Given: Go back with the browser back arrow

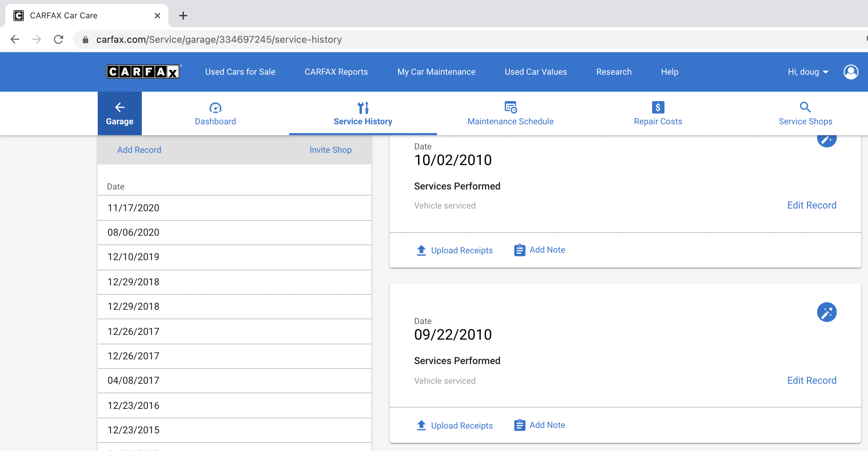Looking at the screenshot, I should pyautogui.click(x=15, y=39).
